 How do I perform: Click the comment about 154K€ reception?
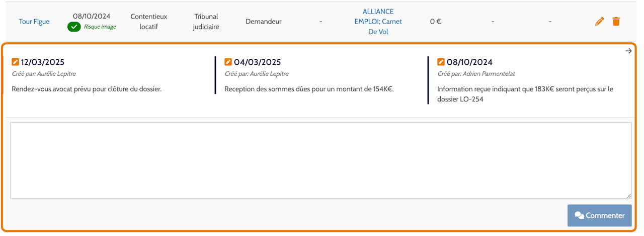pos(309,89)
